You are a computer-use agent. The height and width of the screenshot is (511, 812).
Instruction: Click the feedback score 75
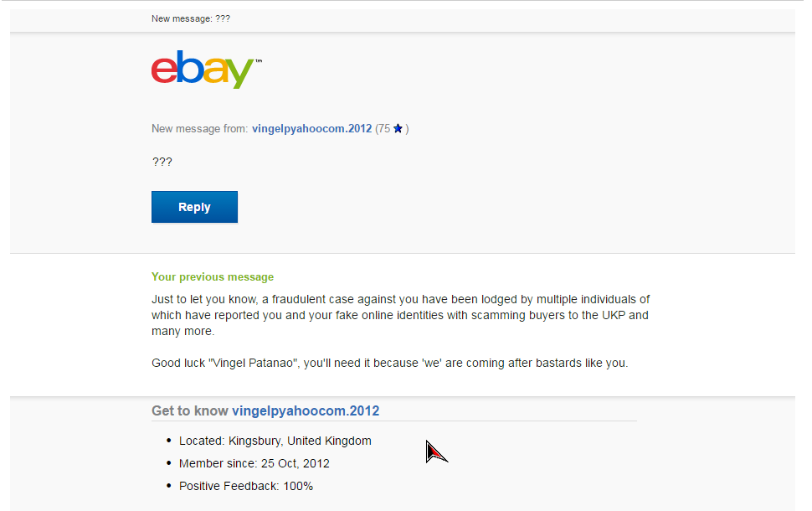click(x=383, y=128)
